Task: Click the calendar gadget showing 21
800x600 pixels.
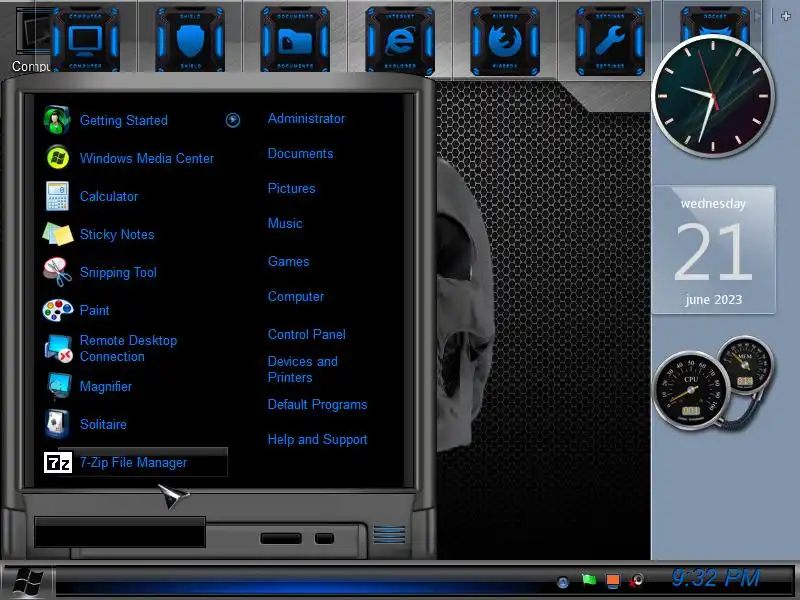Action: coord(713,250)
